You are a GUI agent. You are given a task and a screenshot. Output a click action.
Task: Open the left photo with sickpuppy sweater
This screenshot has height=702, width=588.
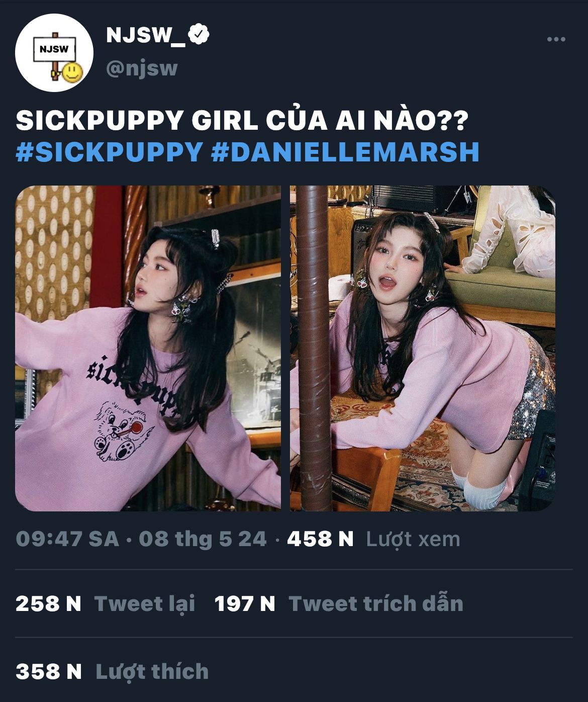(x=148, y=348)
